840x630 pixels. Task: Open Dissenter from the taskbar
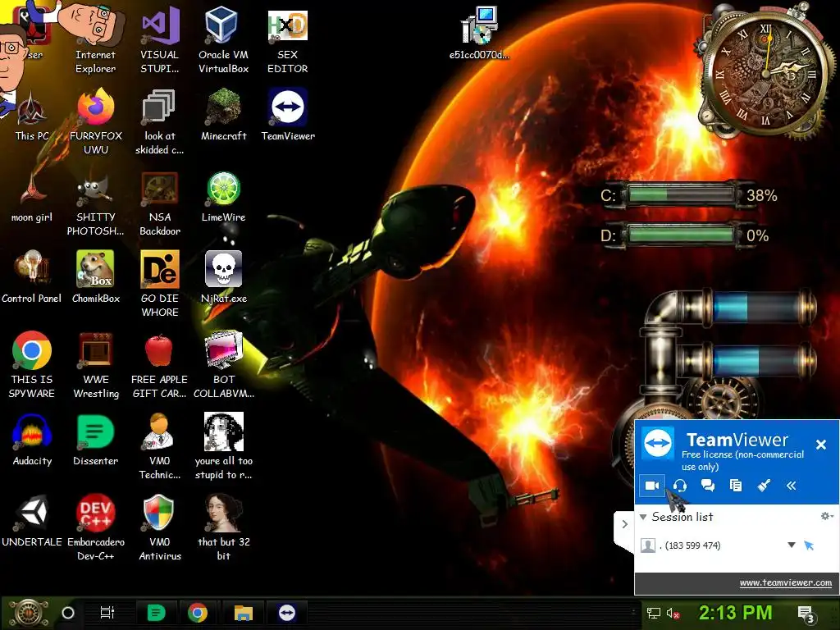click(157, 612)
